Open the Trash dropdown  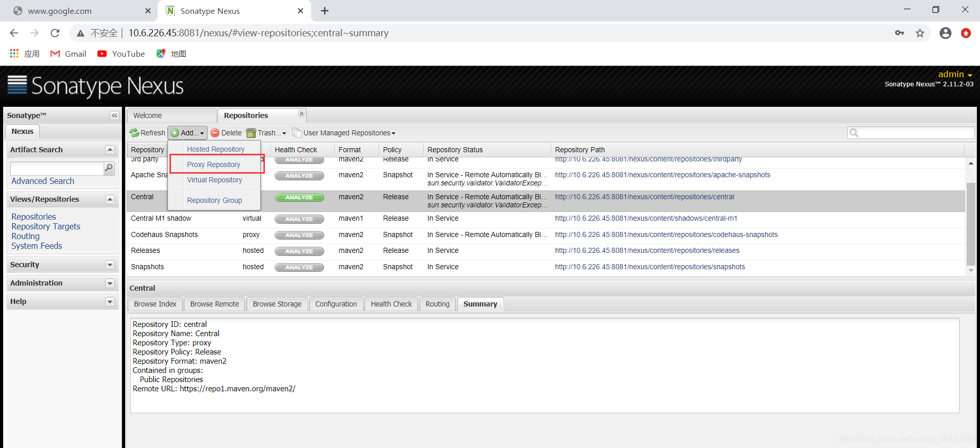(x=266, y=133)
